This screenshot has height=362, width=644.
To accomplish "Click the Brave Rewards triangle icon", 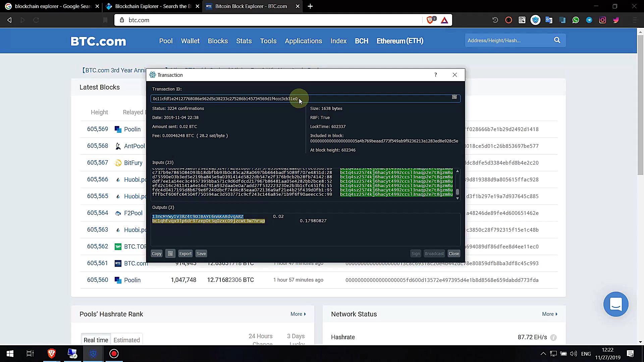I will [x=444, y=20].
